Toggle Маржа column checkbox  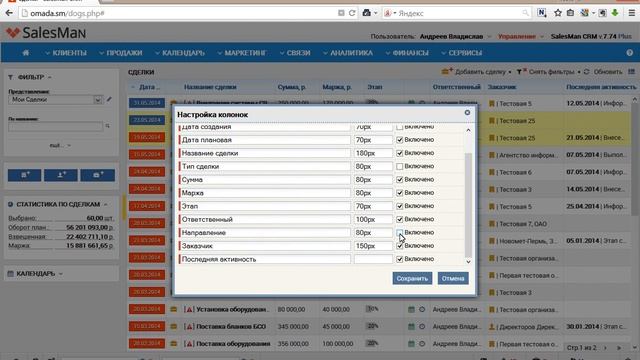pos(400,193)
